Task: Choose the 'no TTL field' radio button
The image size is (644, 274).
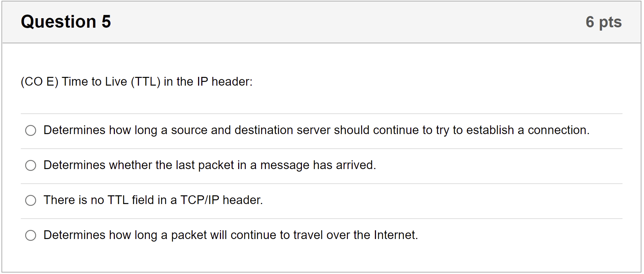Action: point(31,200)
